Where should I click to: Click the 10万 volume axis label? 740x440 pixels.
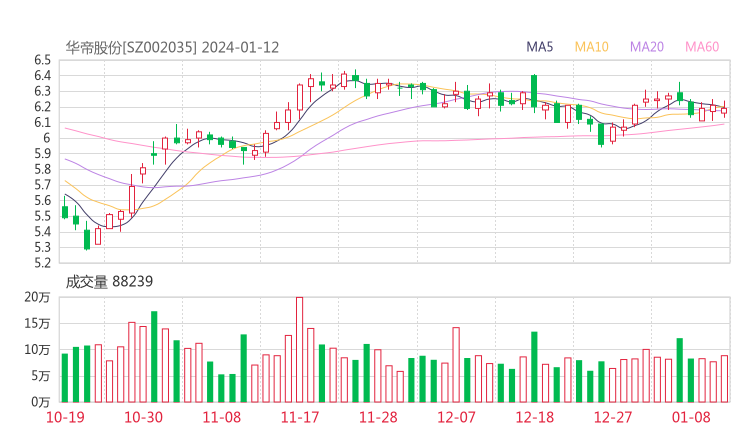[x=37, y=350]
